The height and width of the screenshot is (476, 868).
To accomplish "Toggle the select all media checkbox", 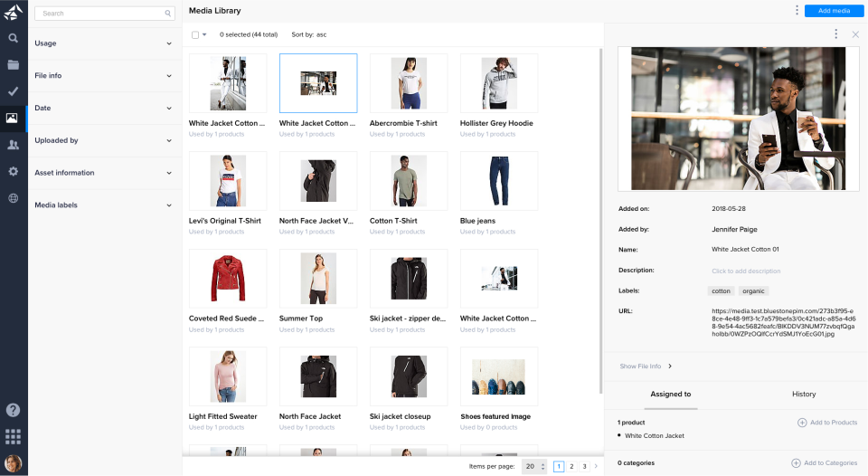I will pyautogui.click(x=195, y=35).
